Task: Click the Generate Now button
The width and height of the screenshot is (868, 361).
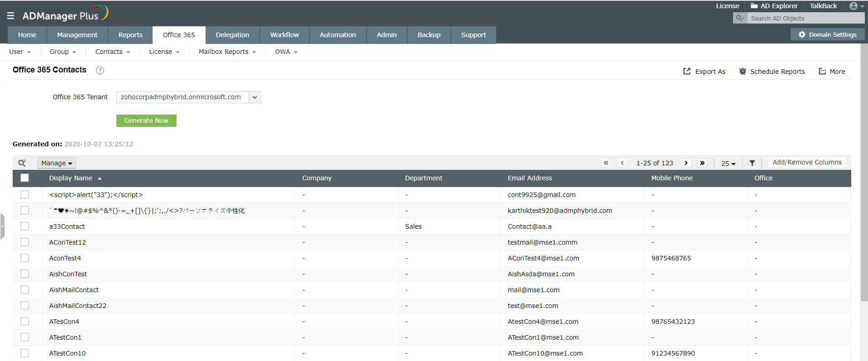Action: (x=146, y=120)
